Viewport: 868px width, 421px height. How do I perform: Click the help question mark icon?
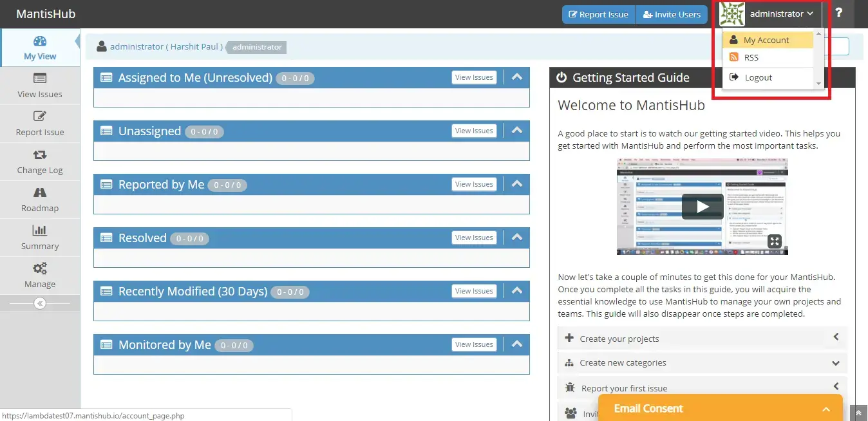click(x=838, y=14)
